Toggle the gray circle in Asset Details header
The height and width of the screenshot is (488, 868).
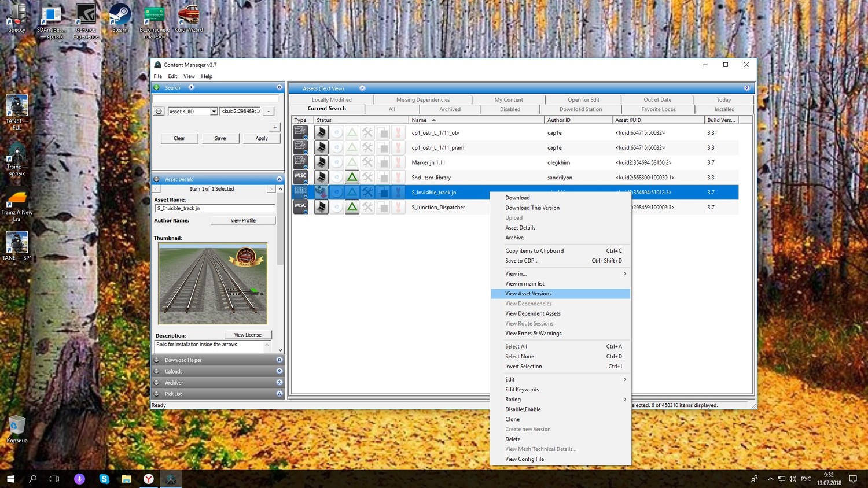(157, 179)
